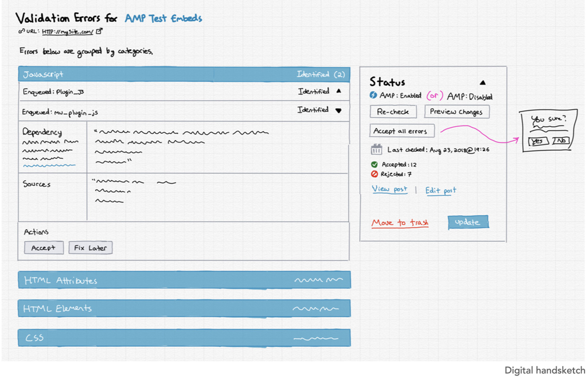Expand the HTML Attributes category bar
This screenshot has height=392, width=586.
184,280
